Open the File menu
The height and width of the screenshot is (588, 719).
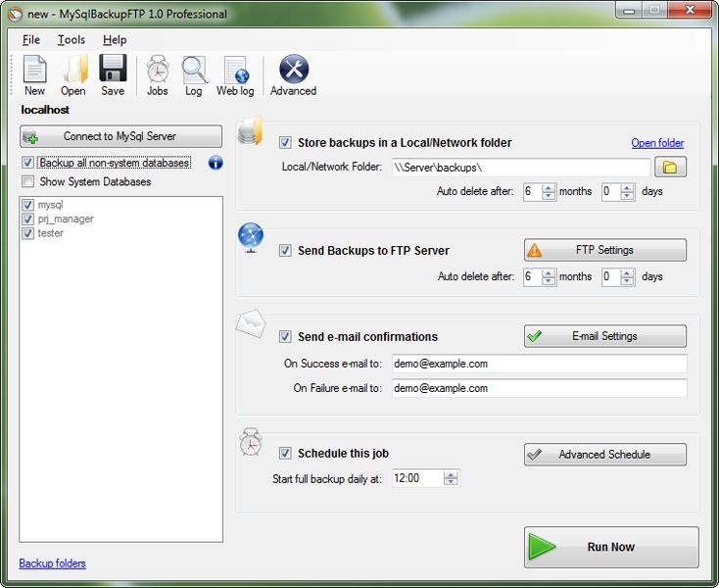31,40
